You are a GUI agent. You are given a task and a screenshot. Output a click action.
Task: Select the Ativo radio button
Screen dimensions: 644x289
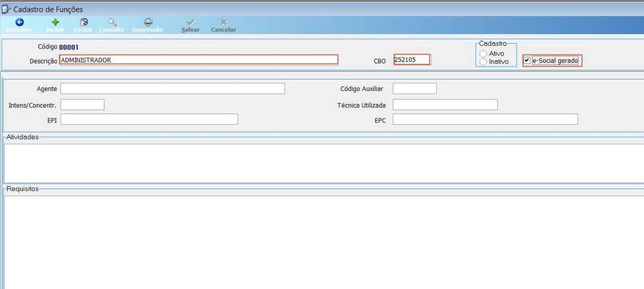coord(483,54)
